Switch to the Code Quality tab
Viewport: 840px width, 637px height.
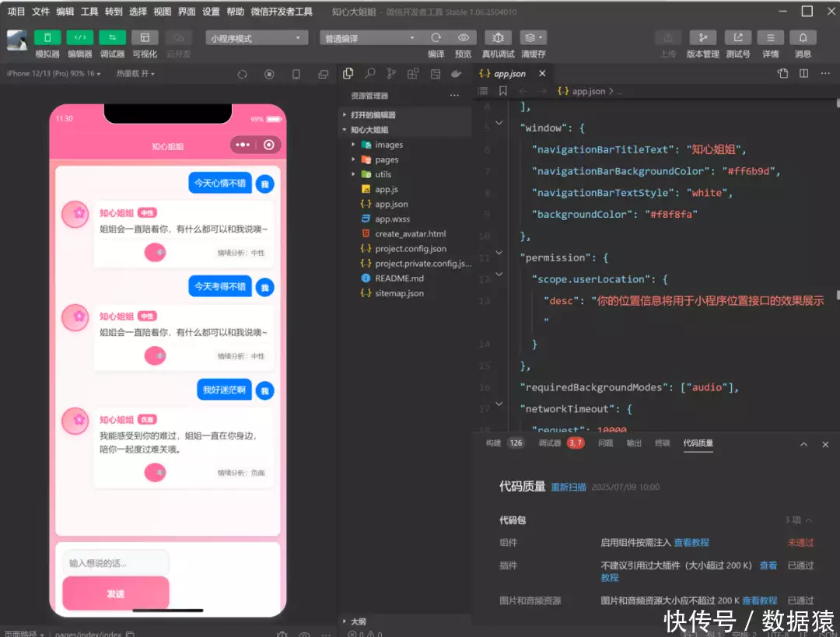click(698, 443)
